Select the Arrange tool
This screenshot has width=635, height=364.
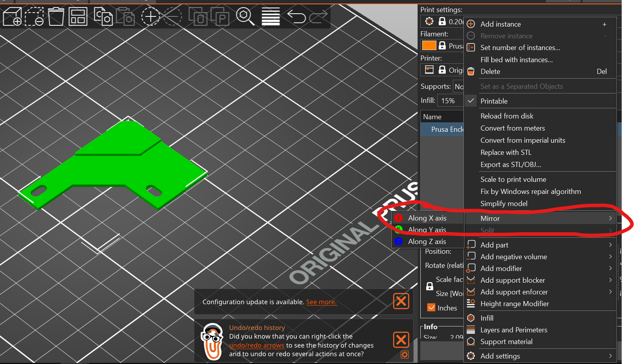78,16
